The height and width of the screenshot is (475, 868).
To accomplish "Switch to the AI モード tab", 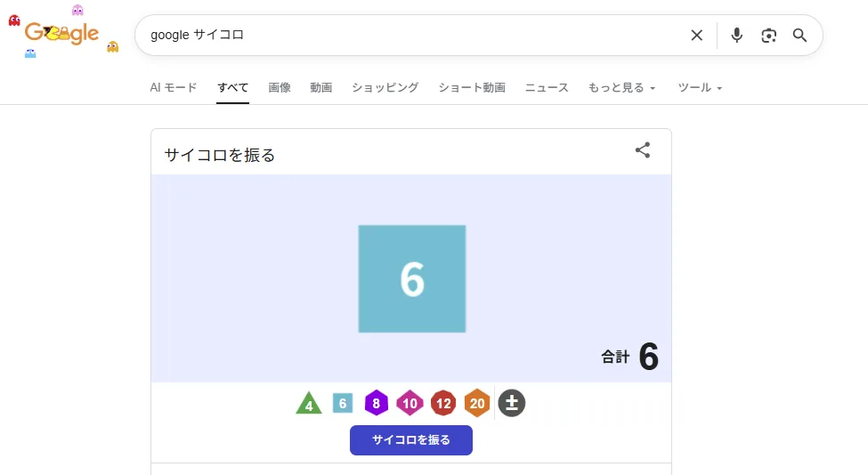I will tap(174, 88).
